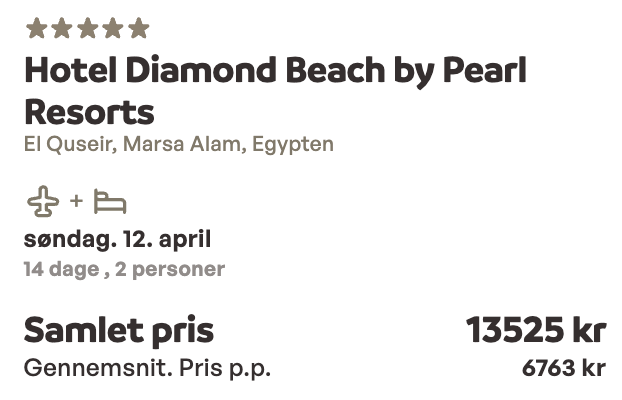Viewport: 622px width, 400px height.
Task: Select the fourth rating star
Action: tap(113, 28)
